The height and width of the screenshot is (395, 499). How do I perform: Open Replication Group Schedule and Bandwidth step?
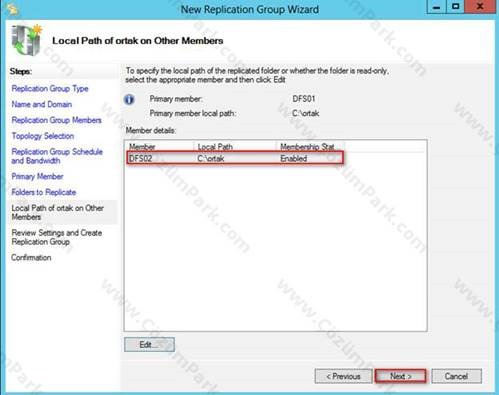(x=57, y=156)
